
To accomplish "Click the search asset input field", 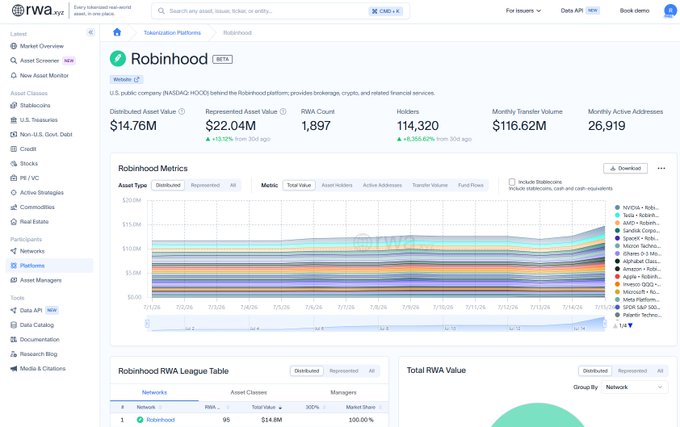I will coord(280,11).
